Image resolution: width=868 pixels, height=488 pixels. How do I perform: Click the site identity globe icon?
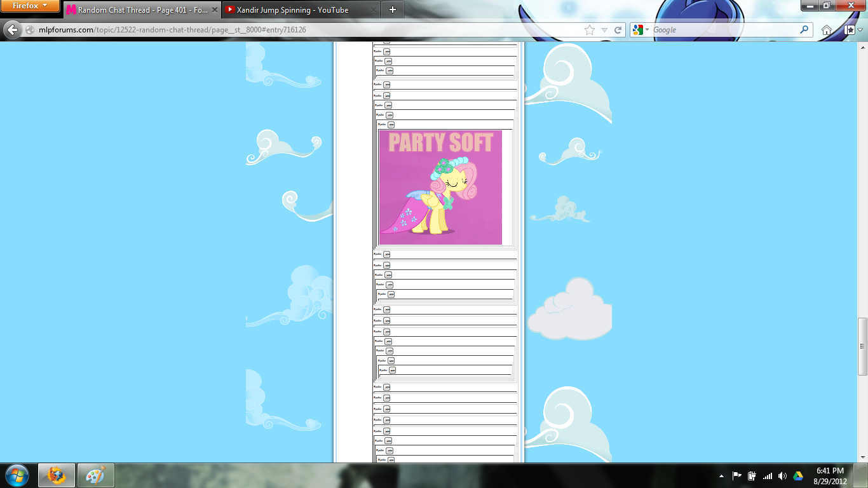pyautogui.click(x=30, y=30)
